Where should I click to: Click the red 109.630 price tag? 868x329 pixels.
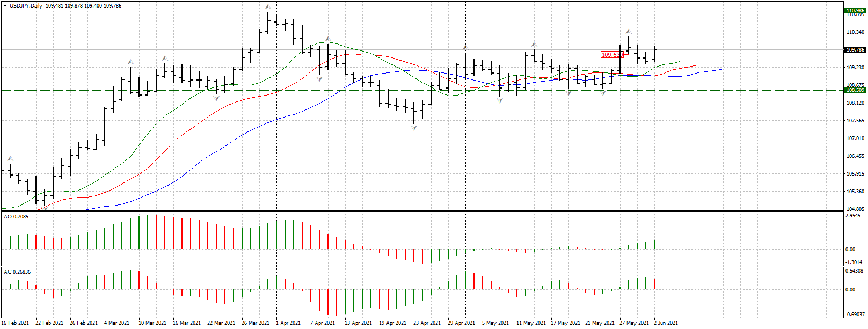pyautogui.click(x=612, y=55)
